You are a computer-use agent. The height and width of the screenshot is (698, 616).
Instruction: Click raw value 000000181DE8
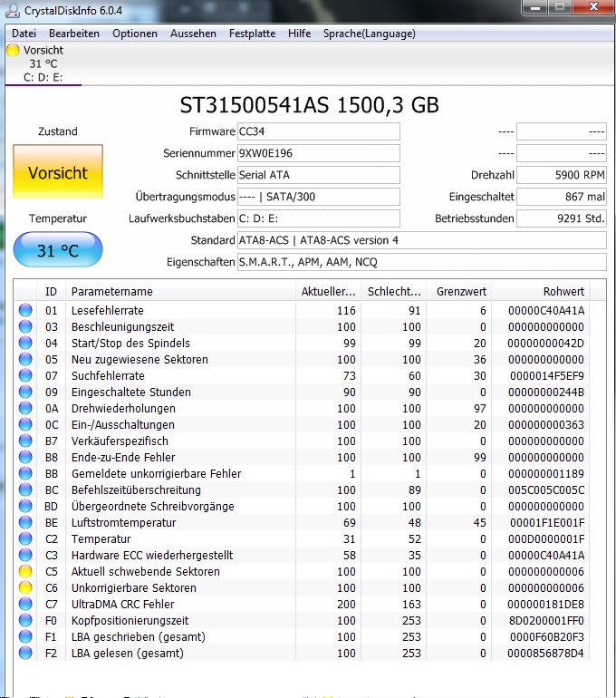click(545, 604)
